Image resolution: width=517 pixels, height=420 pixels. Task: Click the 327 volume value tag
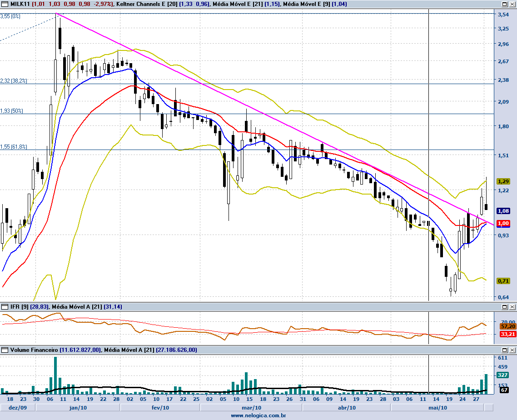point(502,375)
